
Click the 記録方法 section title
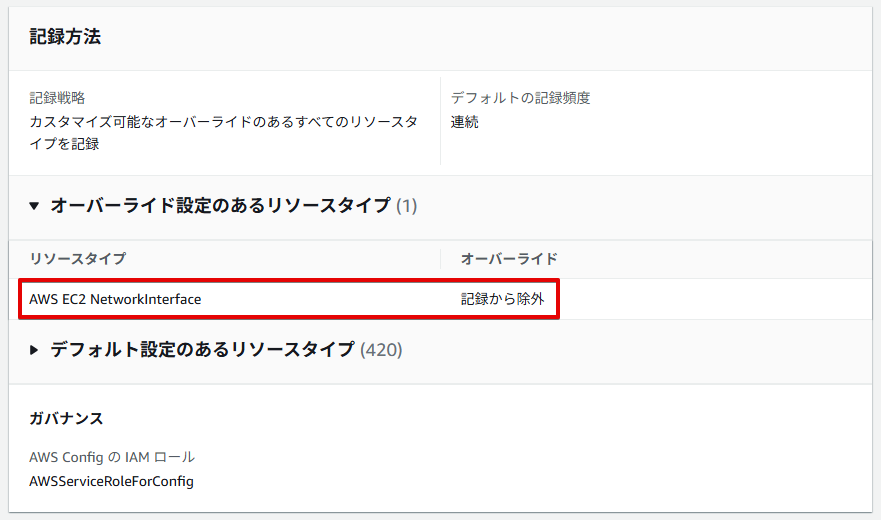(x=65, y=37)
